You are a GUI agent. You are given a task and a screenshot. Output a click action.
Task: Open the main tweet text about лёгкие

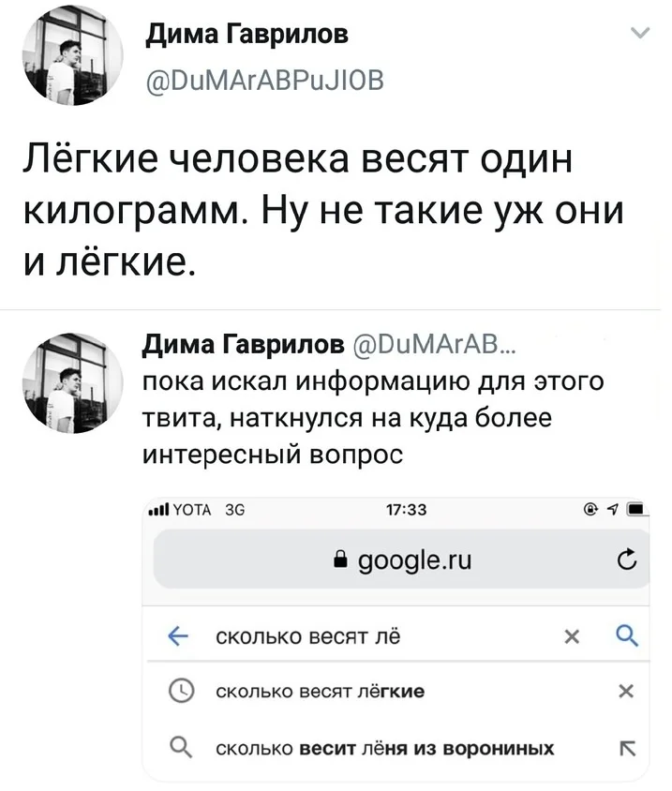323,210
